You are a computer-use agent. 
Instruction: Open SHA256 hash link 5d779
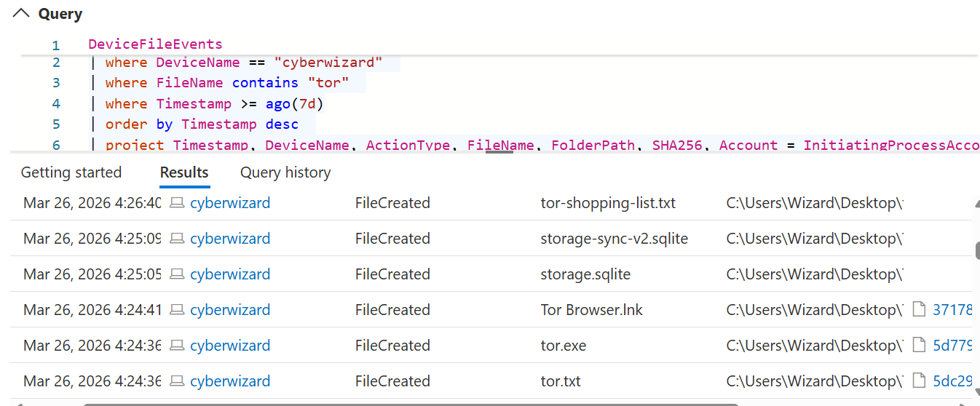point(952,346)
